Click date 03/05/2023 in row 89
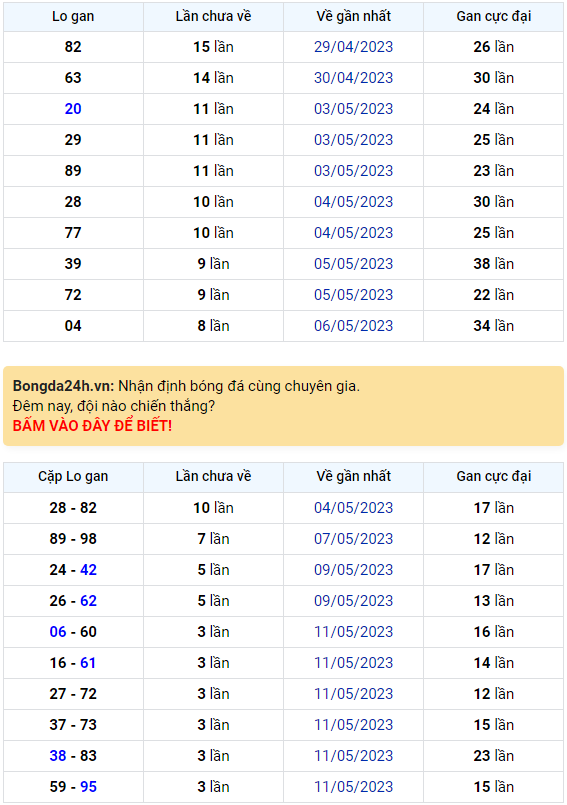Image resolution: width=567 pixels, height=805 pixels. pyautogui.click(x=353, y=170)
